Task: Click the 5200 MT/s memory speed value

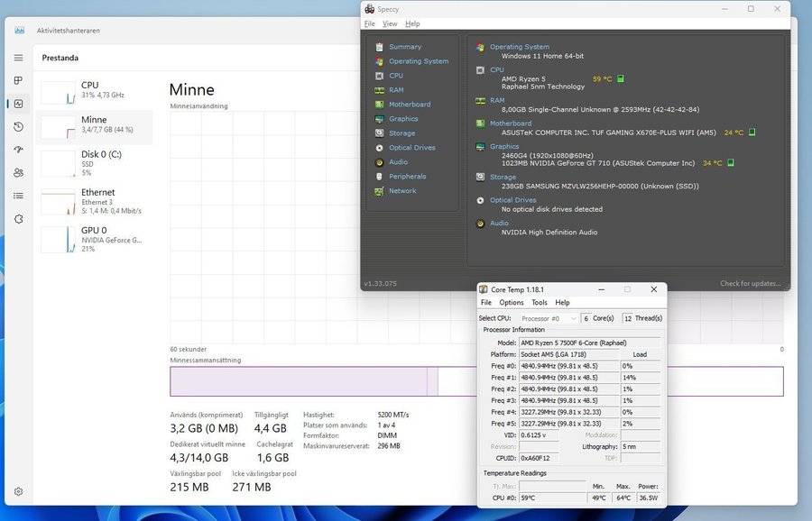Action: coord(393,415)
